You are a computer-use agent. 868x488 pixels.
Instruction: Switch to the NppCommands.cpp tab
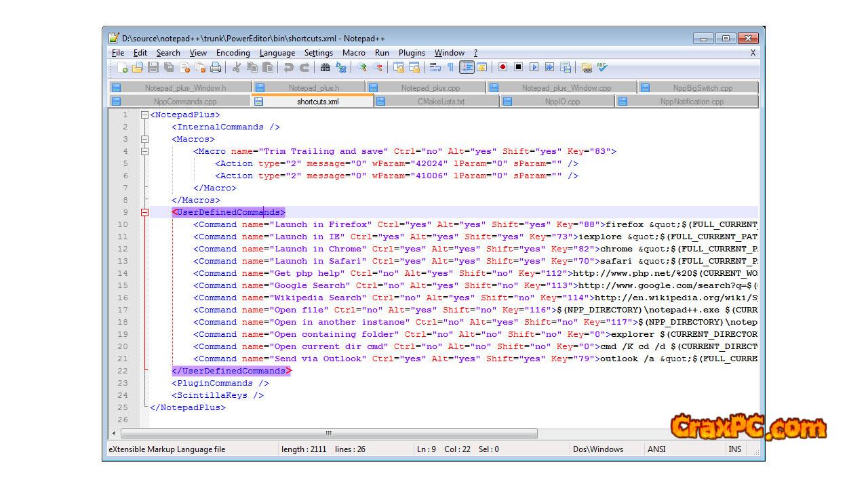tap(185, 102)
